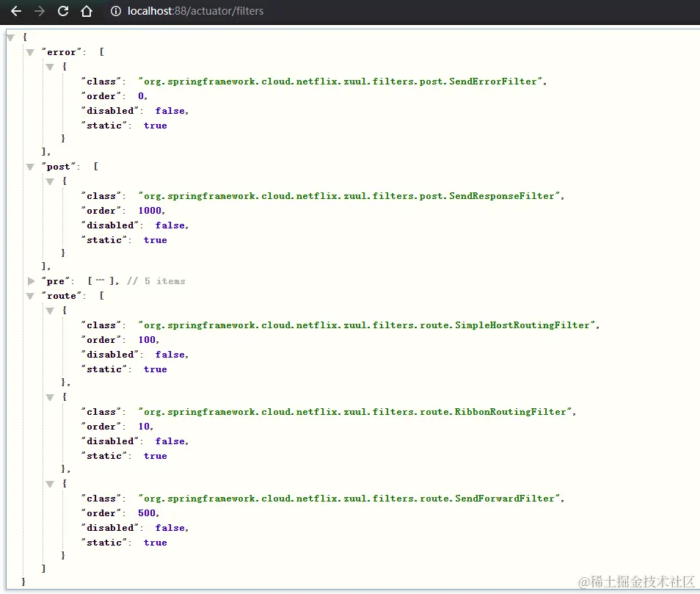Collapse the SimpleHostRoutingFilter object
This screenshot has width=700, height=594.
50,311
